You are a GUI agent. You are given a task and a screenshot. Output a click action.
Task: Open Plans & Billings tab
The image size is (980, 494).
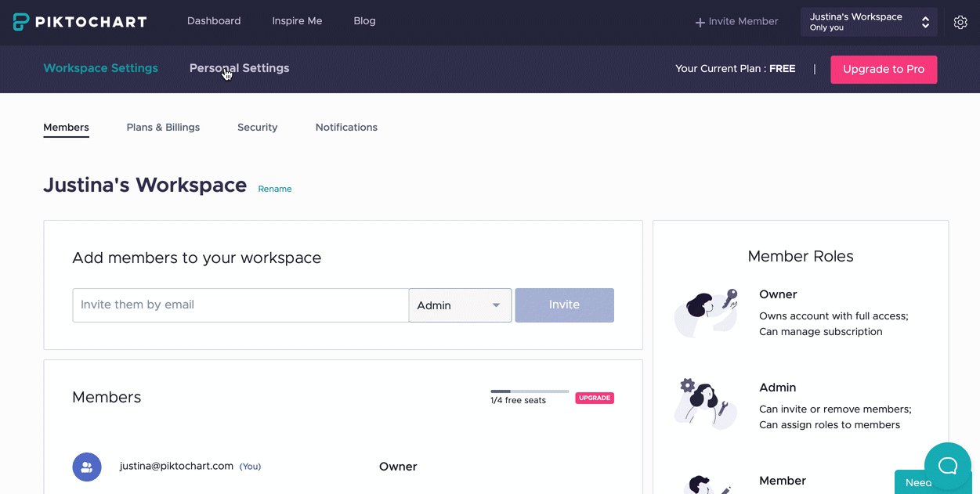[x=163, y=128]
